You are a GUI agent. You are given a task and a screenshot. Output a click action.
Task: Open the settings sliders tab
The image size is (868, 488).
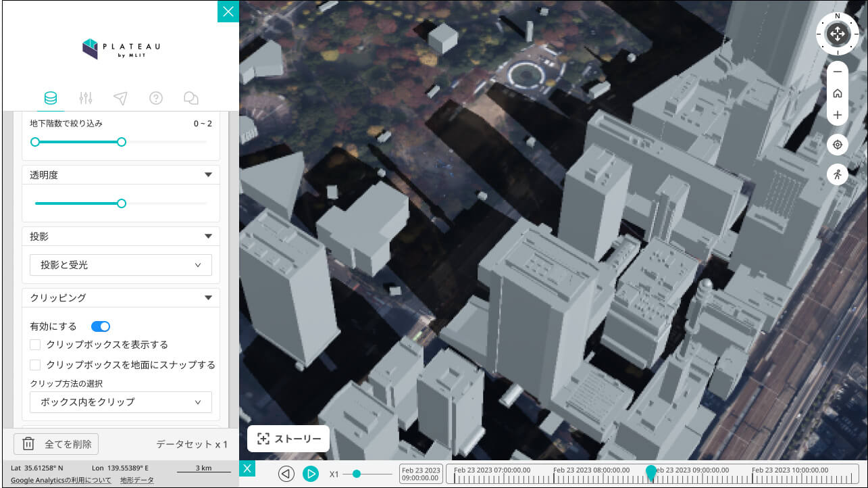point(86,99)
